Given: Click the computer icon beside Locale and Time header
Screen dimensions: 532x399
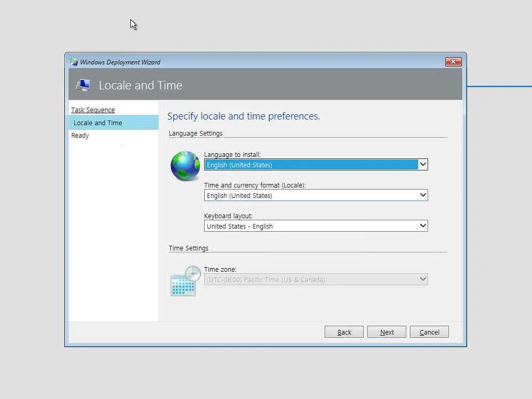Looking at the screenshot, I should click(x=83, y=85).
